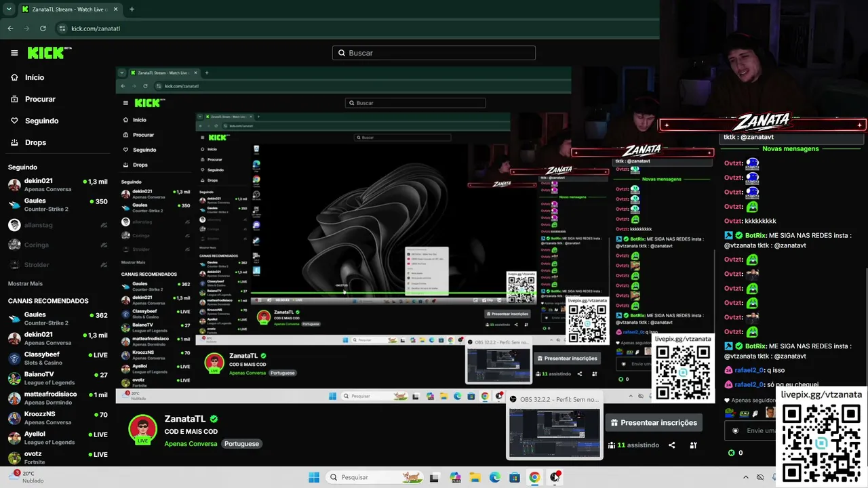Screen dimensions: 868x488
Task: Open the tools icon beside the share icon
Action: coord(693,445)
